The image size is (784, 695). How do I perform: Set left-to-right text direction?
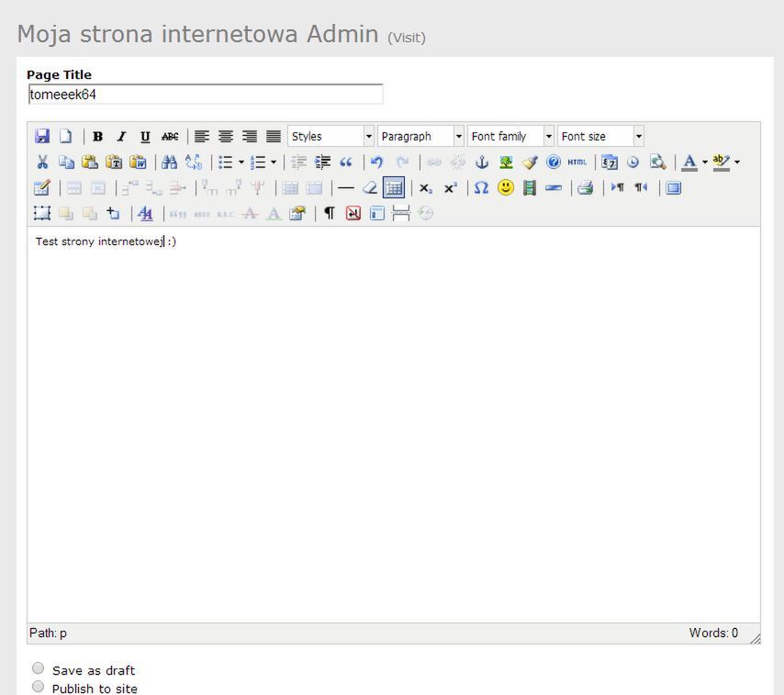pyautogui.click(x=618, y=188)
